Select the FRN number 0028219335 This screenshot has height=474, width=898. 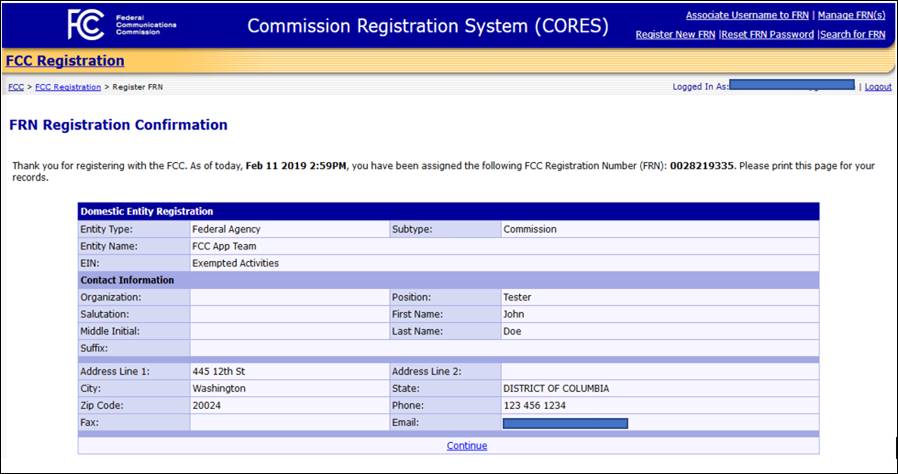(701, 166)
